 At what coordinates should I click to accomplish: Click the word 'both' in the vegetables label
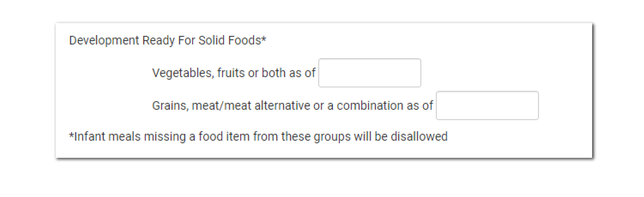[273, 73]
